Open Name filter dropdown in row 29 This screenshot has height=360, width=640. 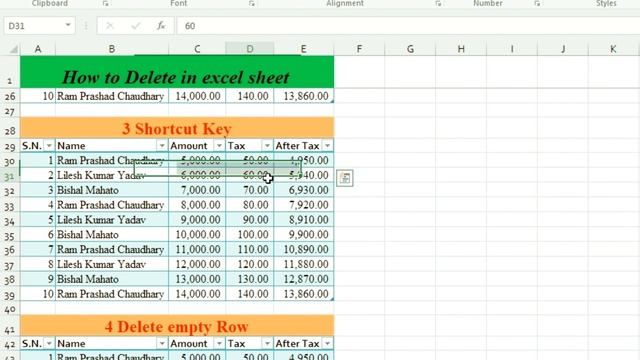point(162,146)
